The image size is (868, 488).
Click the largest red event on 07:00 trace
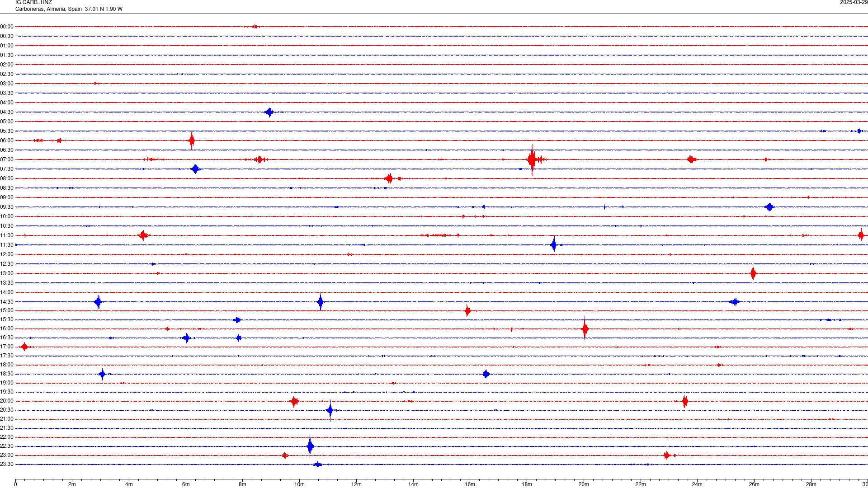pos(532,160)
